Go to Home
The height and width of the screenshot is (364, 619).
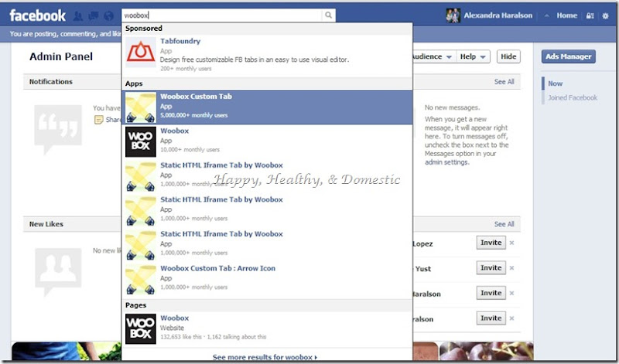coord(567,15)
